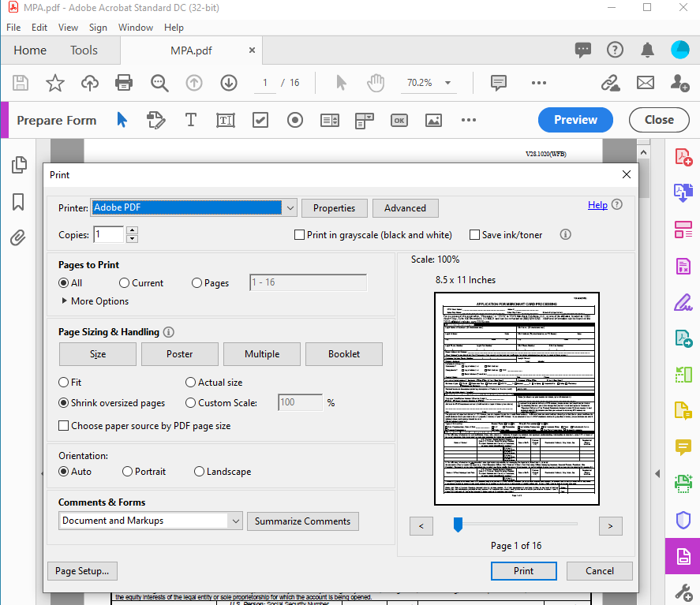Select the All pages radio button
Screen dimensions: 700x605
click(63, 283)
